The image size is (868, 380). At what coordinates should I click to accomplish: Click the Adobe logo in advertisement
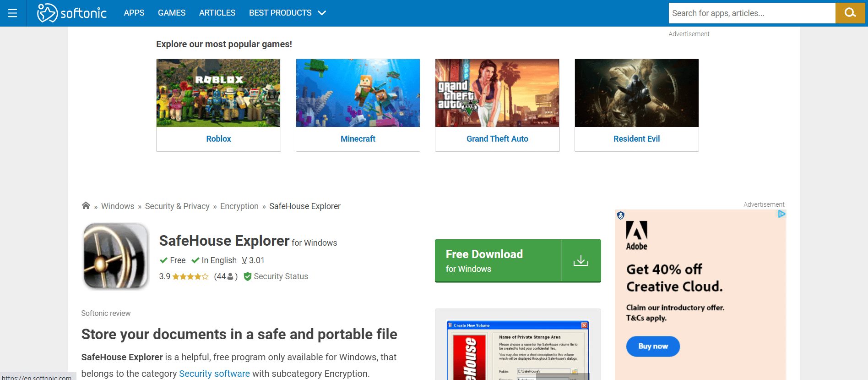[637, 236]
